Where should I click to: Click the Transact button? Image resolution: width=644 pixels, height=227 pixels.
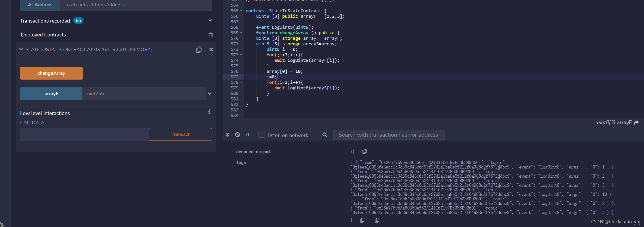click(180, 134)
